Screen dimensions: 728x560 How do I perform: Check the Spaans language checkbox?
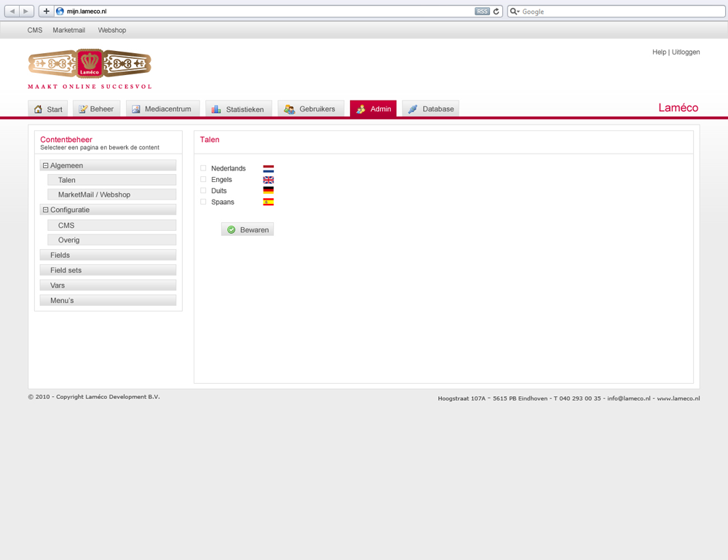203,202
